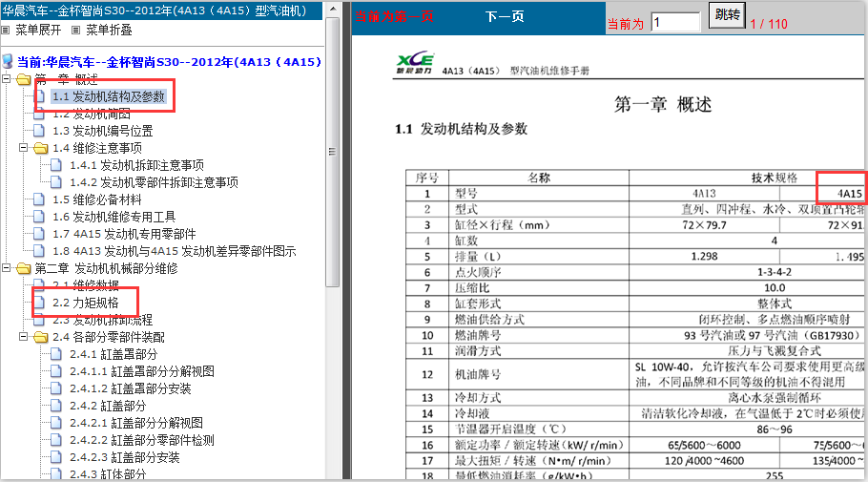Screen dimensions: 868x482
Task: Open 2.4.2 缸盖部分
Action: click(108, 406)
